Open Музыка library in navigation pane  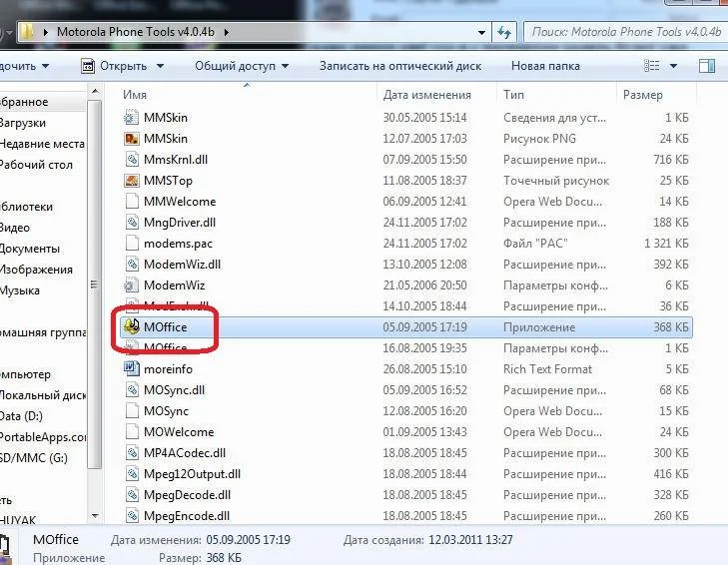(20, 290)
